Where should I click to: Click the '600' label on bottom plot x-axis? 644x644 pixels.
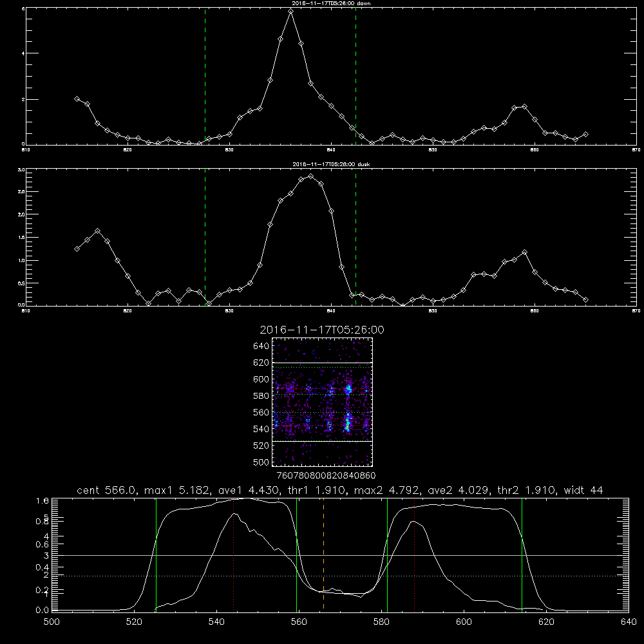(464, 622)
